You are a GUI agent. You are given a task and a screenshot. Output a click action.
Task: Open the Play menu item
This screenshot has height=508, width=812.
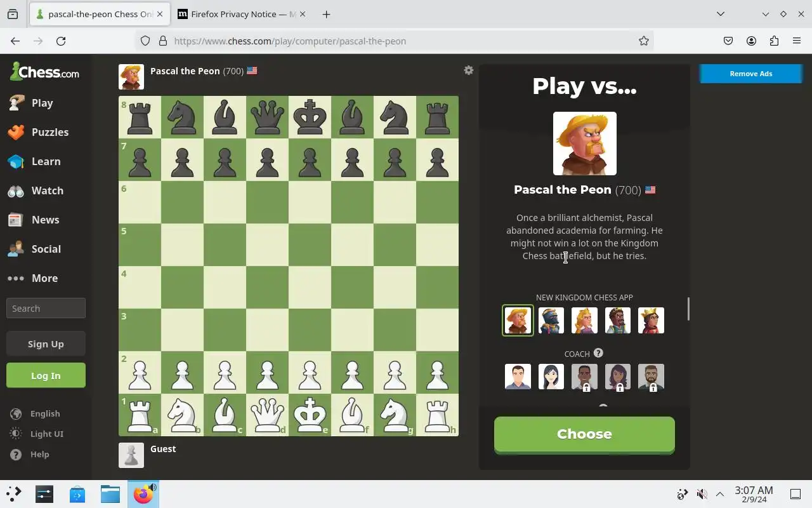click(x=32, y=103)
